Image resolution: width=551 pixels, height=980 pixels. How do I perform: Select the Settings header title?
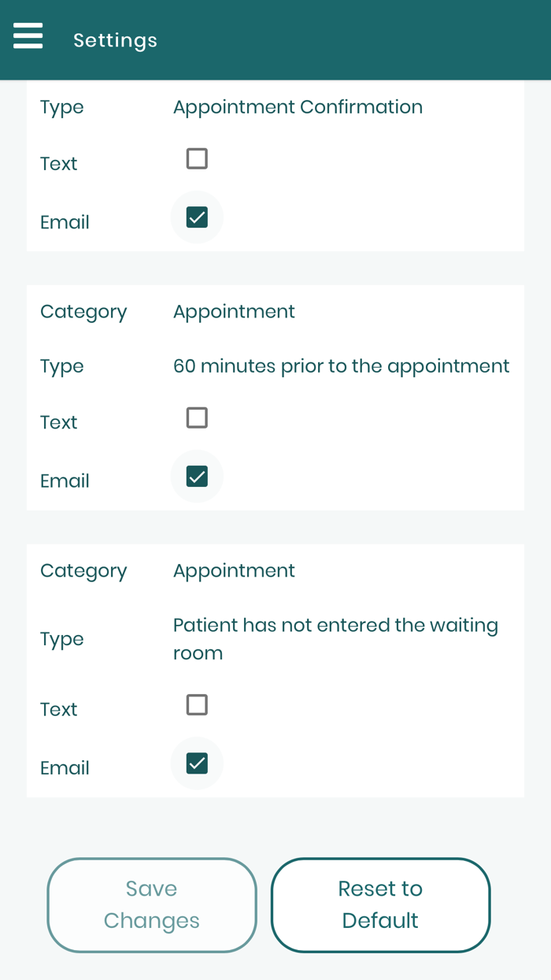[115, 39]
